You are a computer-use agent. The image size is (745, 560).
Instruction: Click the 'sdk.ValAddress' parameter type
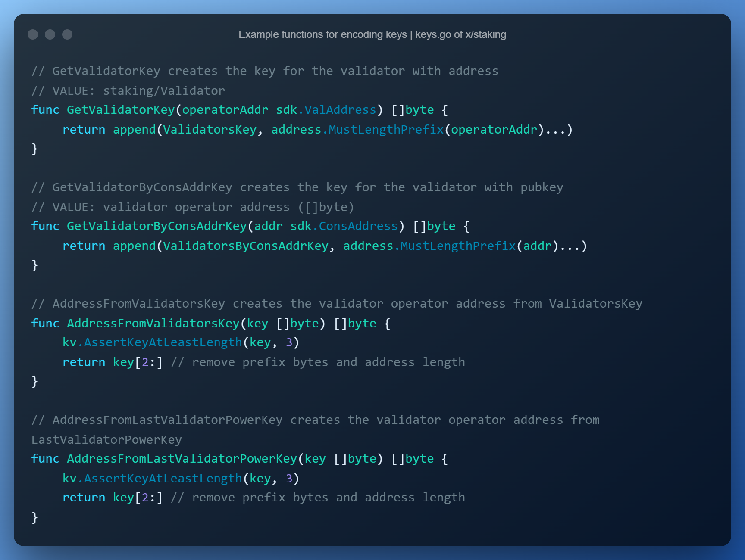point(326,110)
